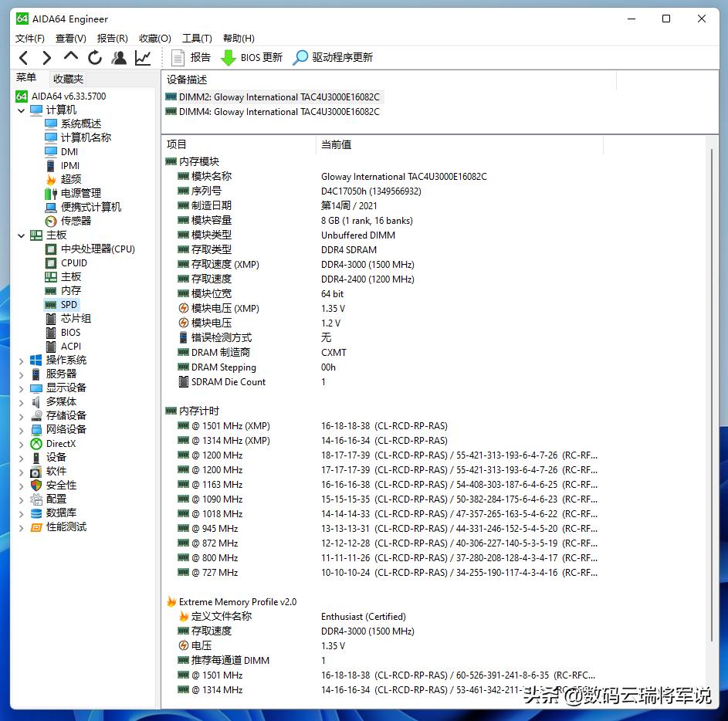Click the forward navigation arrow icon
Screen dimensions: 728x721
pyautogui.click(x=46, y=57)
